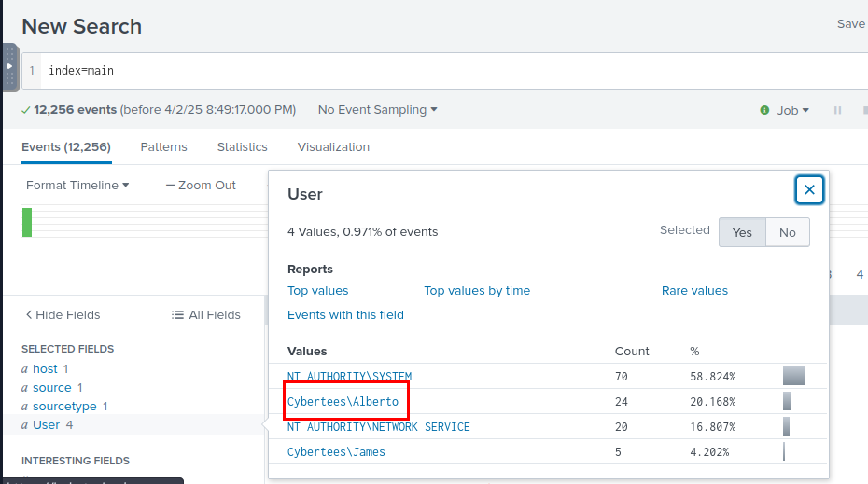868x484 pixels.
Task: Switch to the Patterns tab
Action: pos(163,147)
